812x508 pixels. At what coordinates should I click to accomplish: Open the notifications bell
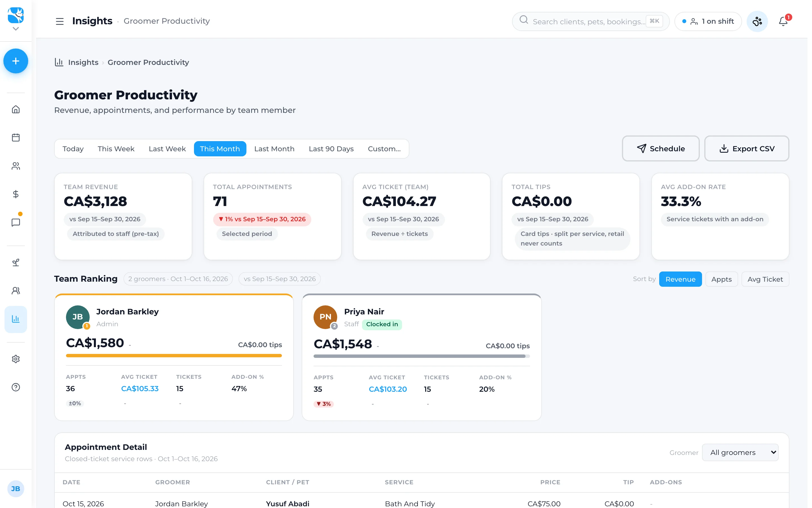(x=783, y=21)
